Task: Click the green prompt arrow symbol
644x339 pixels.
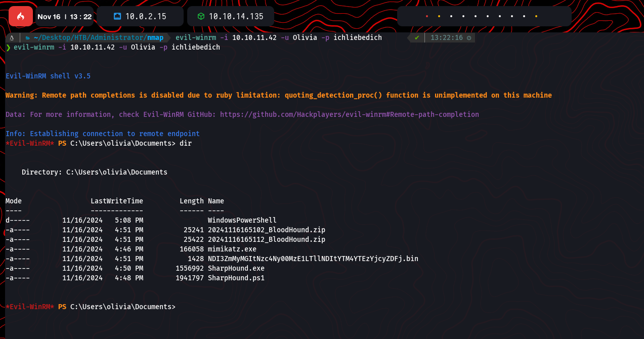Action: [8, 47]
